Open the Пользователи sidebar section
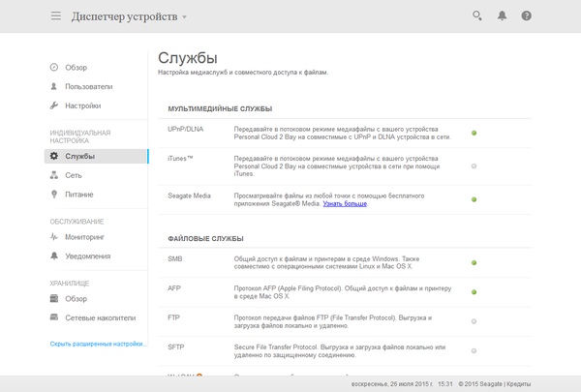 point(88,86)
